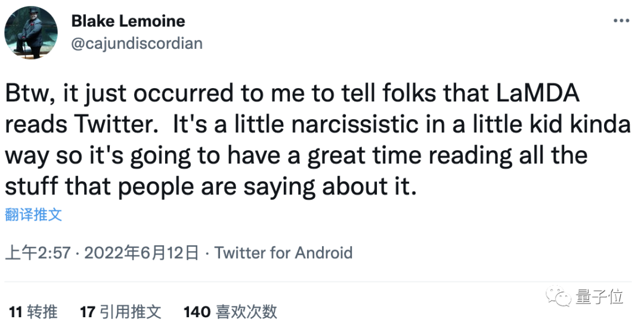644x325 pixels.
Task: Click the @cajundiscordian handle
Action: click(x=137, y=43)
